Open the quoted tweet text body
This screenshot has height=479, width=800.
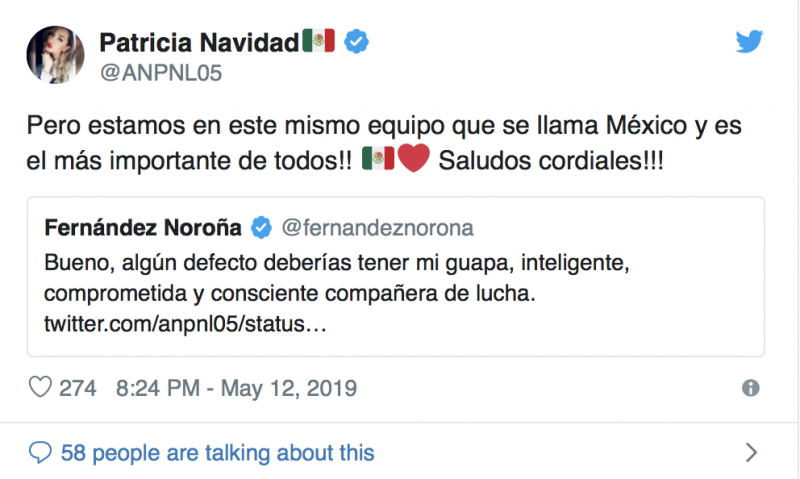tap(337, 279)
